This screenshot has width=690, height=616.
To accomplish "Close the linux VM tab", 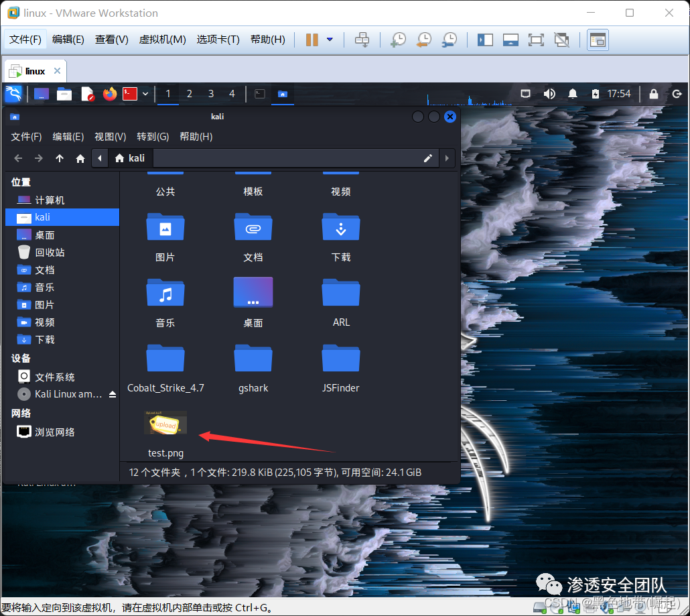I will pos(57,71).
